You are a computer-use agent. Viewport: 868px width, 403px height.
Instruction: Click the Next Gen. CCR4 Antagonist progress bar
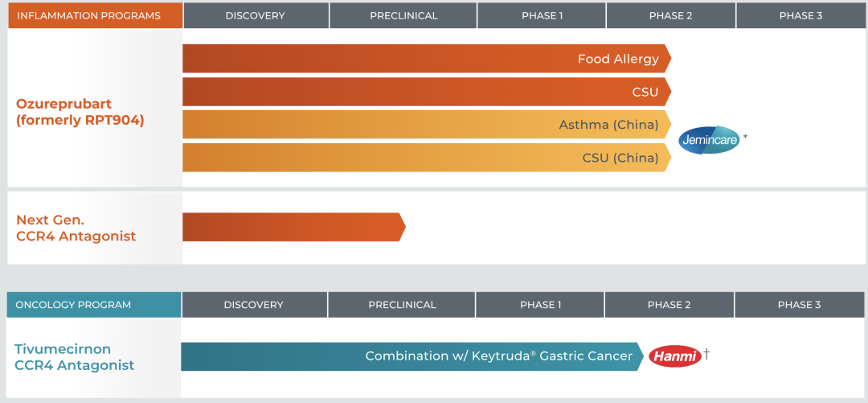tap(293, 227)
